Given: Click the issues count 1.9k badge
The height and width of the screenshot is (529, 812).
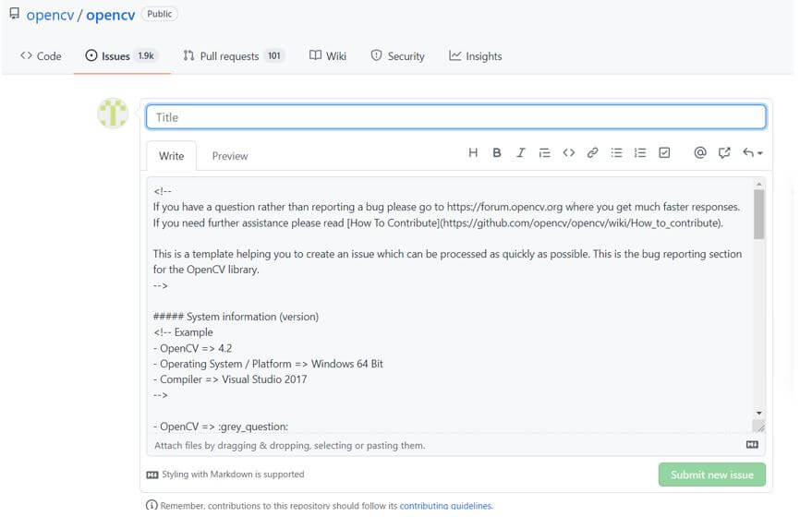Looking at the screenshot, I should 146,56.
